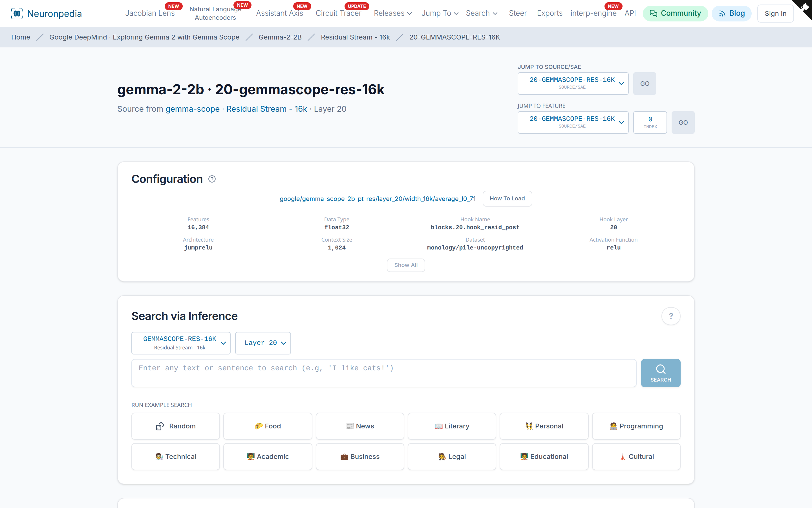The image size is (812, 508).
Task: Click the Sign In button
Action: coord(775,14)
